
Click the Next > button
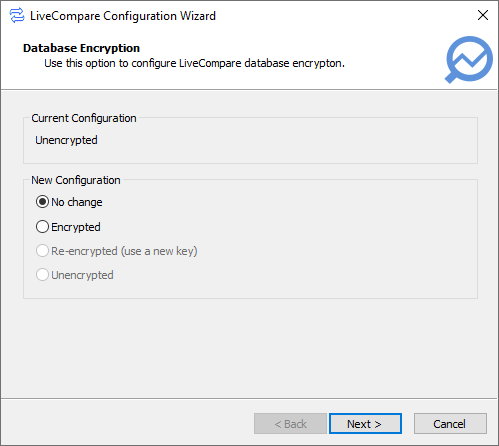click(x=365, y=424)
